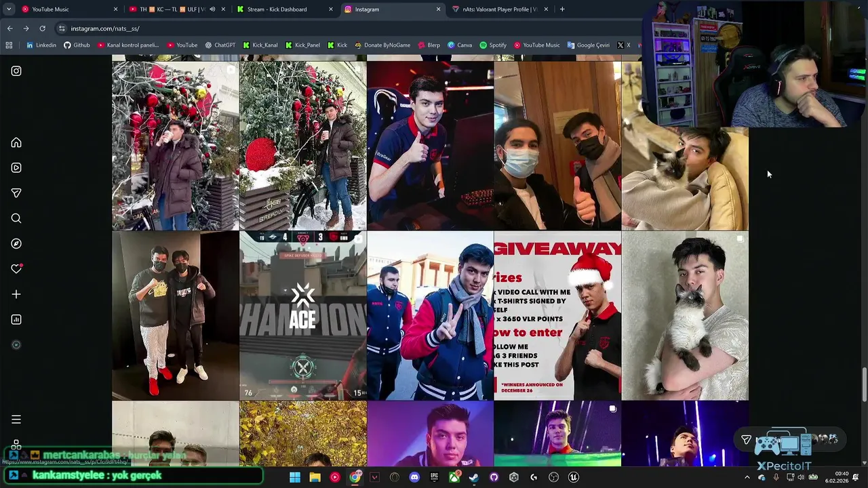The height and width of the screenshot is (488, 868).
Task: Open the Kanal kontrol paneli bookmark
Action: point(127,45)
